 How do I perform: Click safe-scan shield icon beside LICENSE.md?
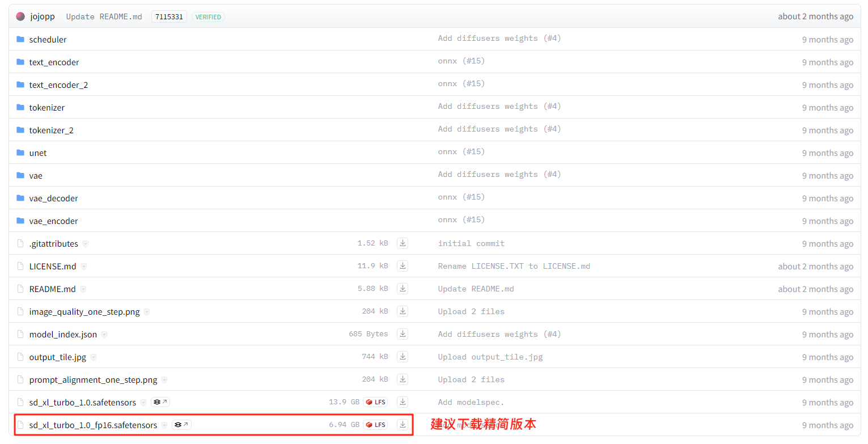[x=83, y=266]
